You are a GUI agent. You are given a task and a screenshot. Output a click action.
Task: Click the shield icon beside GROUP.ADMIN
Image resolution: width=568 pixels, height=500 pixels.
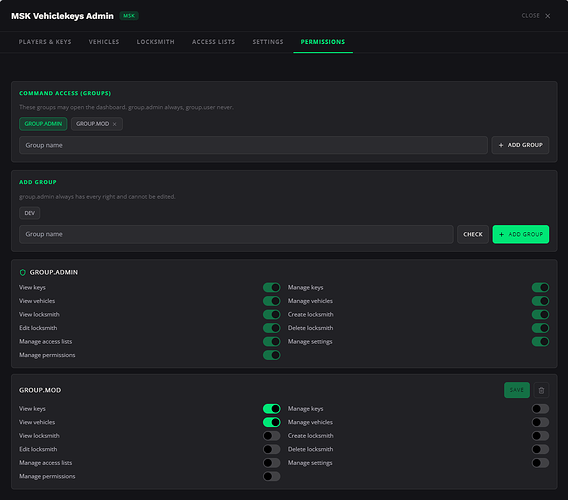pyautogui.click(x=22, y=272)
